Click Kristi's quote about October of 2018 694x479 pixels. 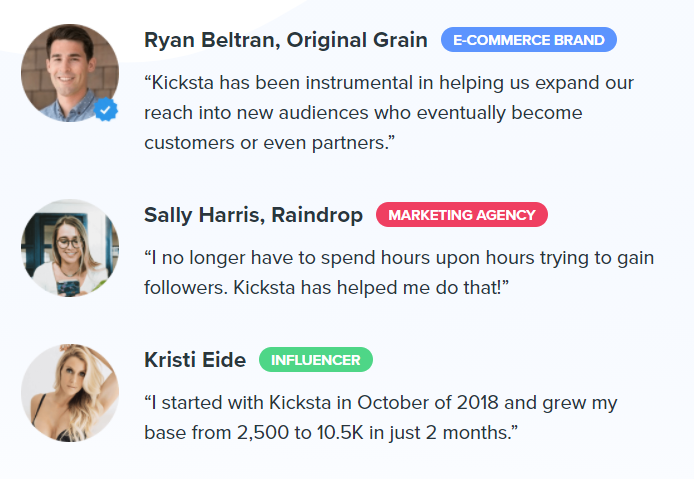click(x=381, y=418)
